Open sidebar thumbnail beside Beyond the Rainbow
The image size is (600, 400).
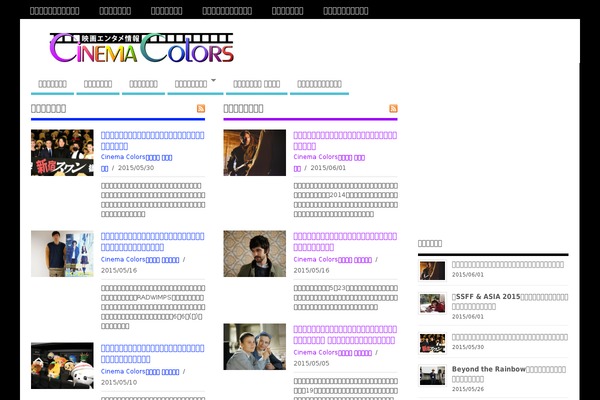click(x=432, y=376)
